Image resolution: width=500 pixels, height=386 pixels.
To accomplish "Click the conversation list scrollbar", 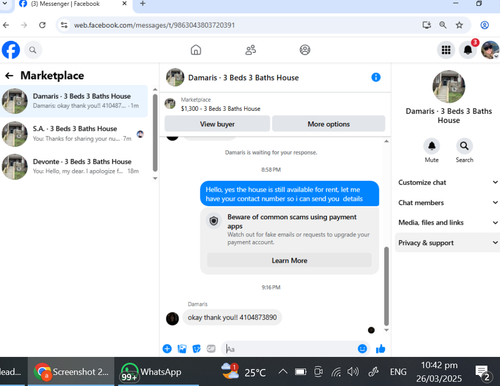I will (155, 133).
